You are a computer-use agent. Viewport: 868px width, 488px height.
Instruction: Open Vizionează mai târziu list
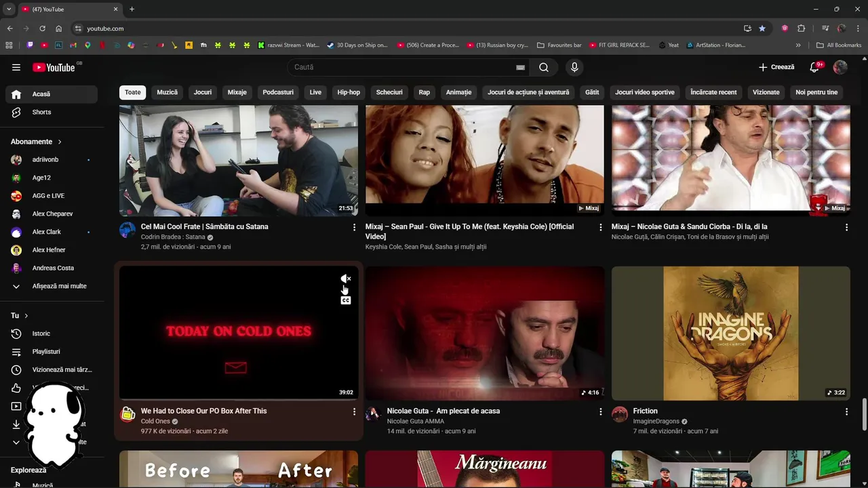point(52,370)
